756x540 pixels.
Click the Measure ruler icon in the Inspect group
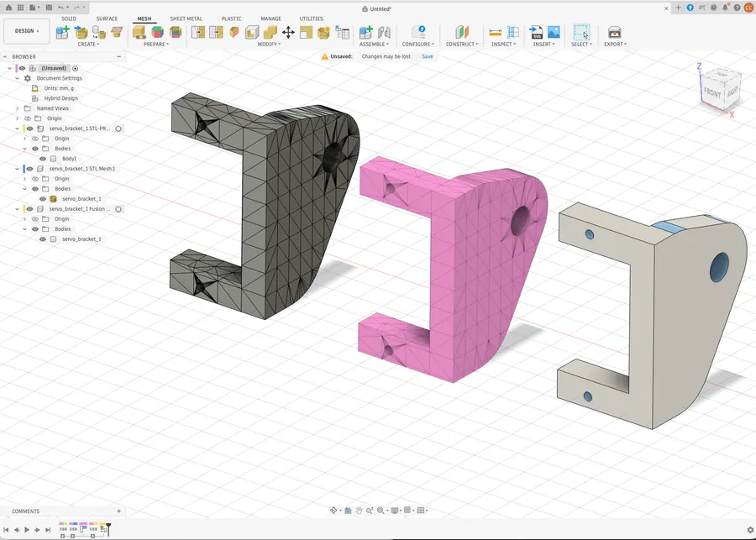tap(495, 32)
